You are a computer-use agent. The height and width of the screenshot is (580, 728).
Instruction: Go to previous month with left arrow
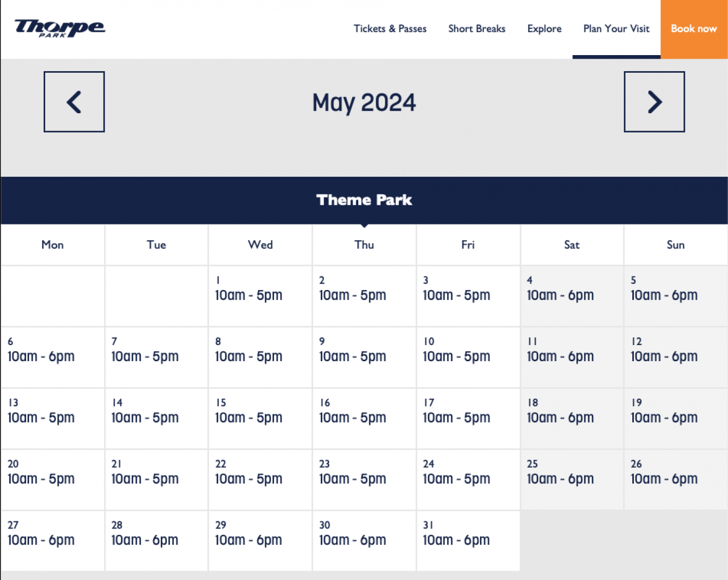[74, 102]
